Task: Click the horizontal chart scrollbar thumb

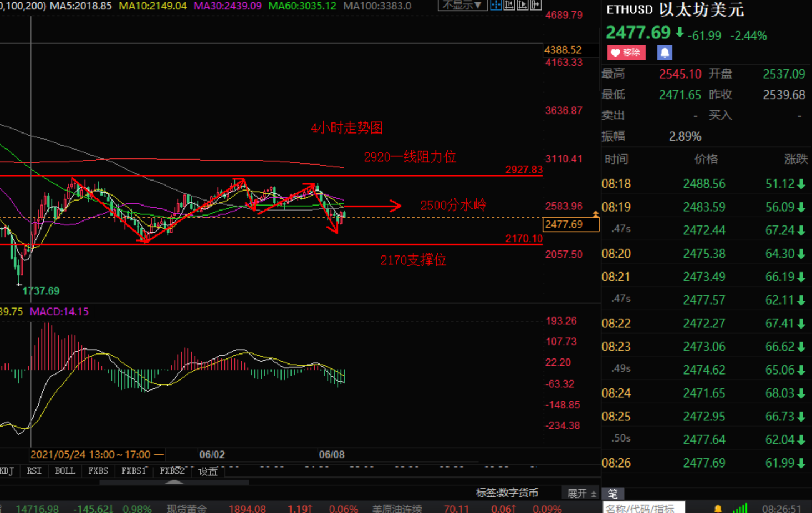Action: point(174,483)
